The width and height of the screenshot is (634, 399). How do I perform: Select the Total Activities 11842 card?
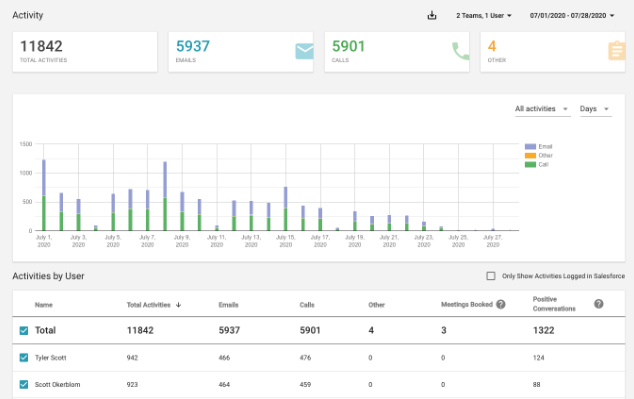(85, 52)
